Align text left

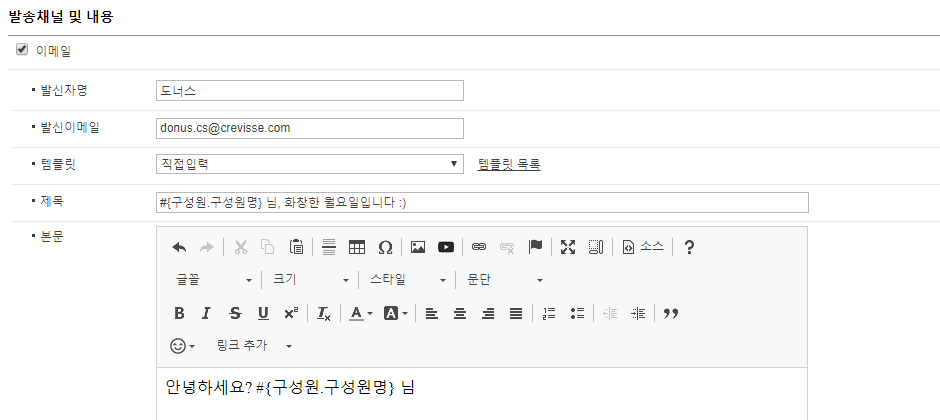tap(432, 313)
